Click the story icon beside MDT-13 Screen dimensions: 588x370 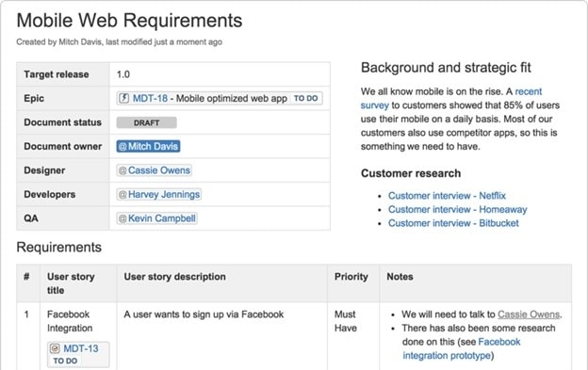click(55, 348)
